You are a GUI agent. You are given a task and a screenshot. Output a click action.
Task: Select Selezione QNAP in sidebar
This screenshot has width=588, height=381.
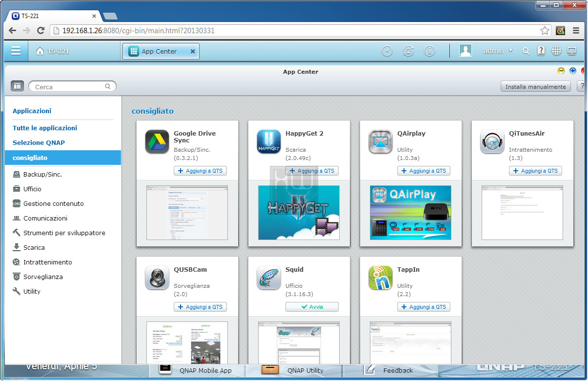[39, 142]
